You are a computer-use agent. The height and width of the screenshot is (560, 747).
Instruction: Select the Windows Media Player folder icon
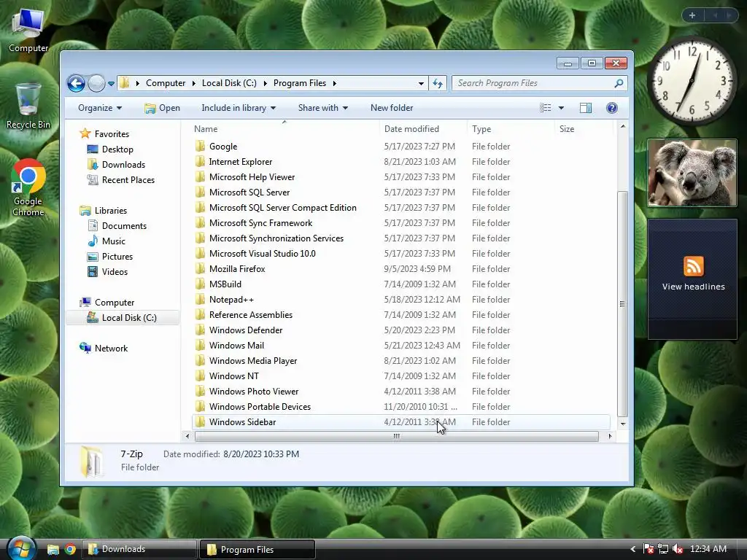(201, 360)
